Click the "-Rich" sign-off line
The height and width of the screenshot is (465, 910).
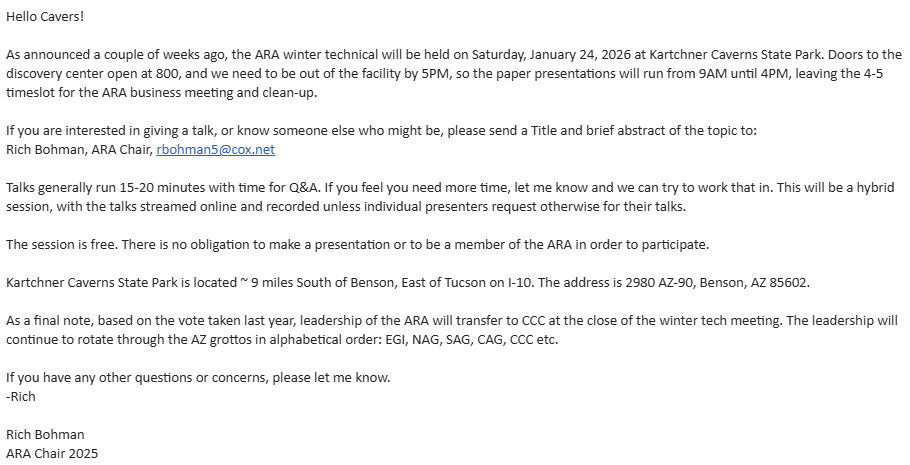click(x=21, y=396)
